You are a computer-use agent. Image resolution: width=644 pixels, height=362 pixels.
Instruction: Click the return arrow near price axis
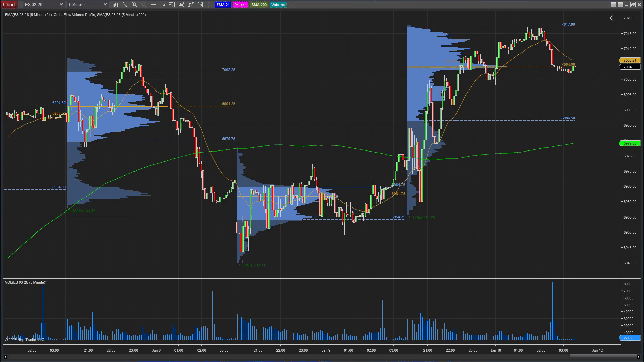point(612,18)
